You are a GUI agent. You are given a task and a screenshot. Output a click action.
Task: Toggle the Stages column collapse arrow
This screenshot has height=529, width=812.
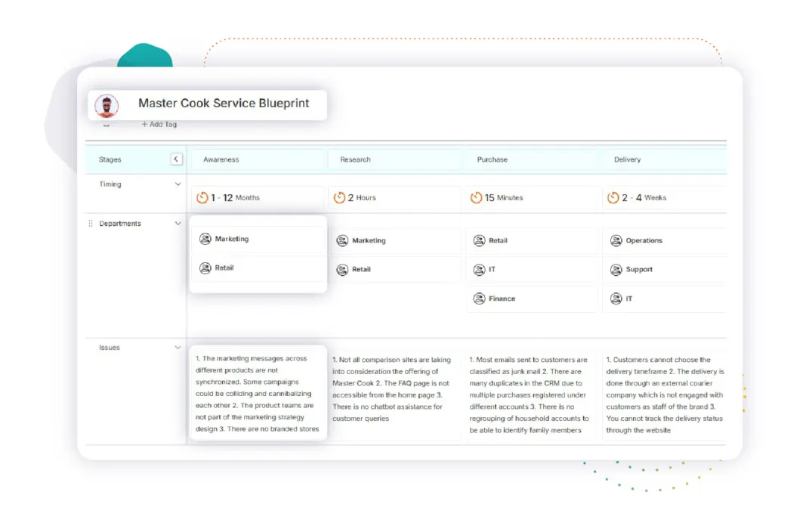click(x=177, y=159)
